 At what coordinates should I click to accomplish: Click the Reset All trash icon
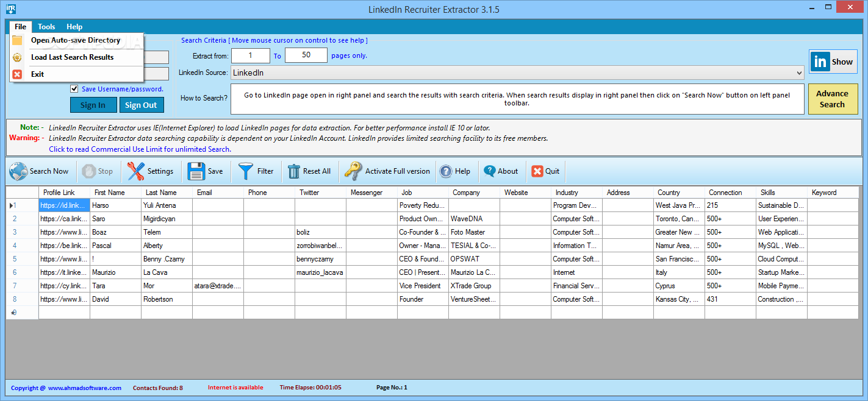294,171
